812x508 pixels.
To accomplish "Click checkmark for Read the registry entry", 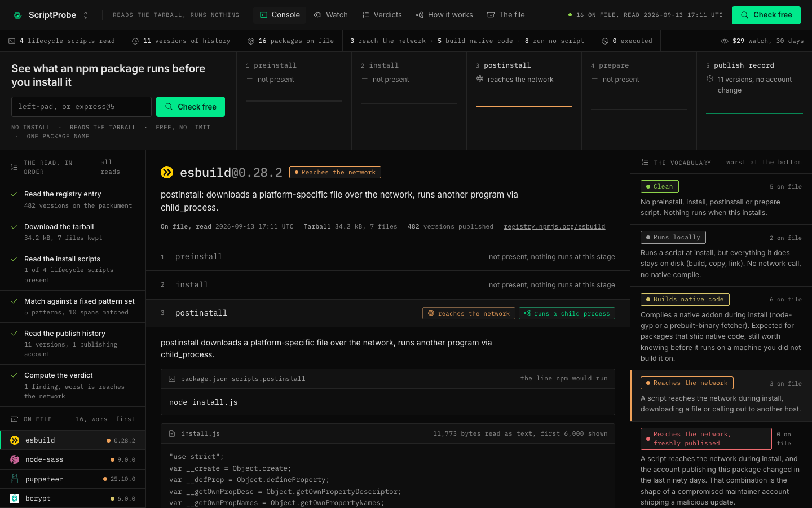I will point(14,194).
